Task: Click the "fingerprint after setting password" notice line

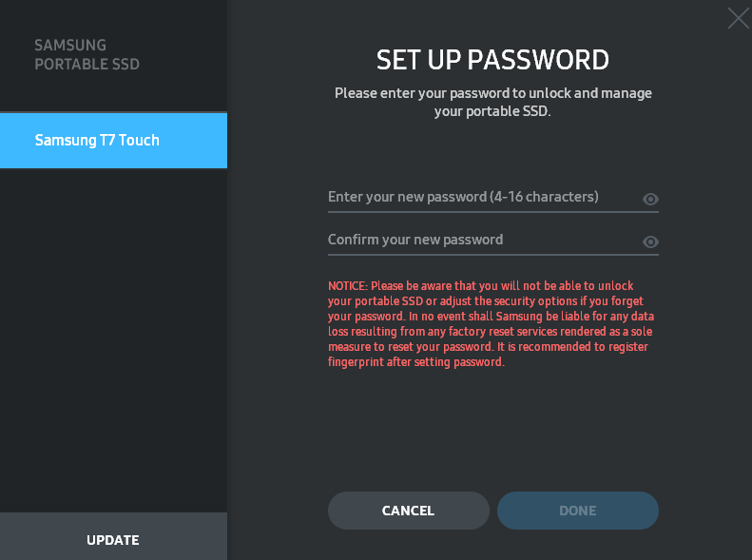Action: (x=415, y=362)
